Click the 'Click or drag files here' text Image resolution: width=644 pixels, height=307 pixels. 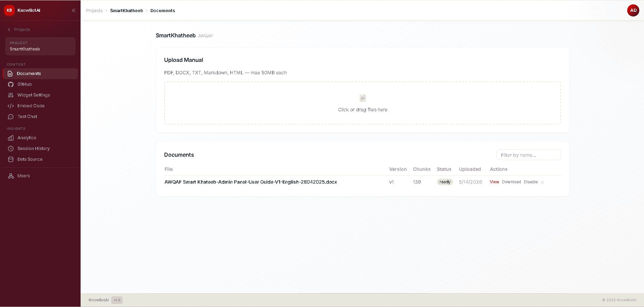coord(363,110)
